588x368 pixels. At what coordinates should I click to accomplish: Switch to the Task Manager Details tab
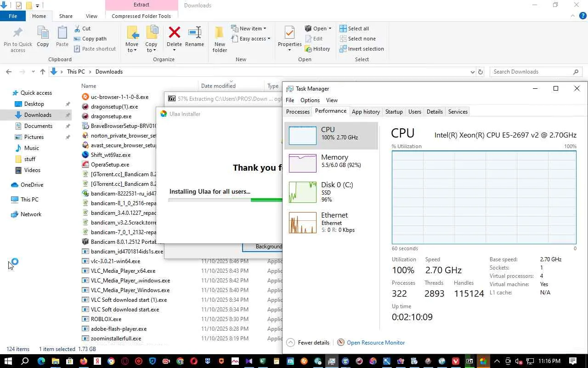[435, 112]
